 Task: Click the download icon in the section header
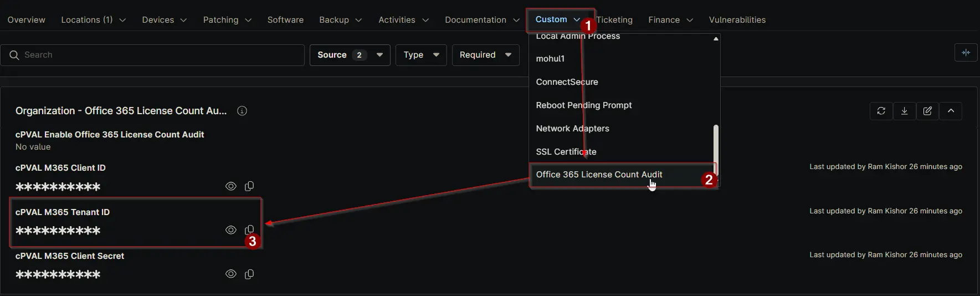tap(904, 111)
